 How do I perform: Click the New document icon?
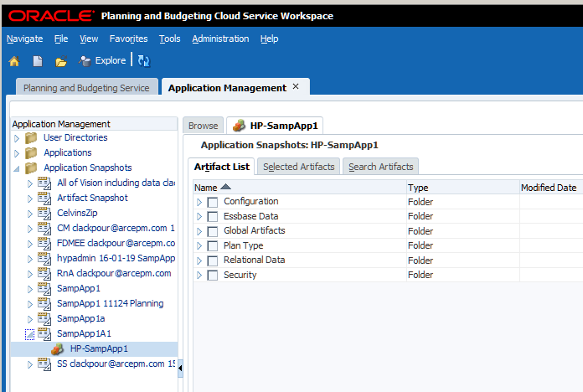[x=38, y=61]
